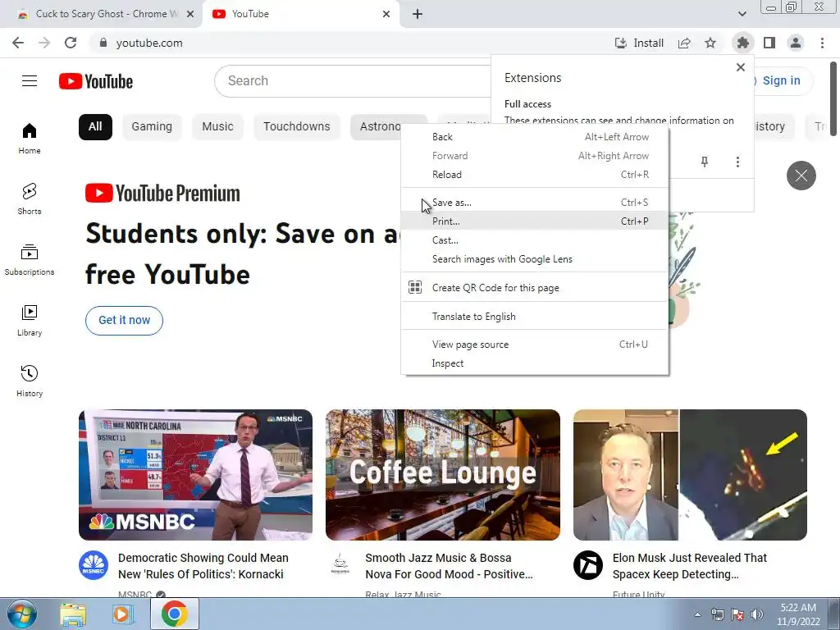This screenshot has width=840, height=630.
Task: Select the All filter chip
Action: click(x=95, y=127)
